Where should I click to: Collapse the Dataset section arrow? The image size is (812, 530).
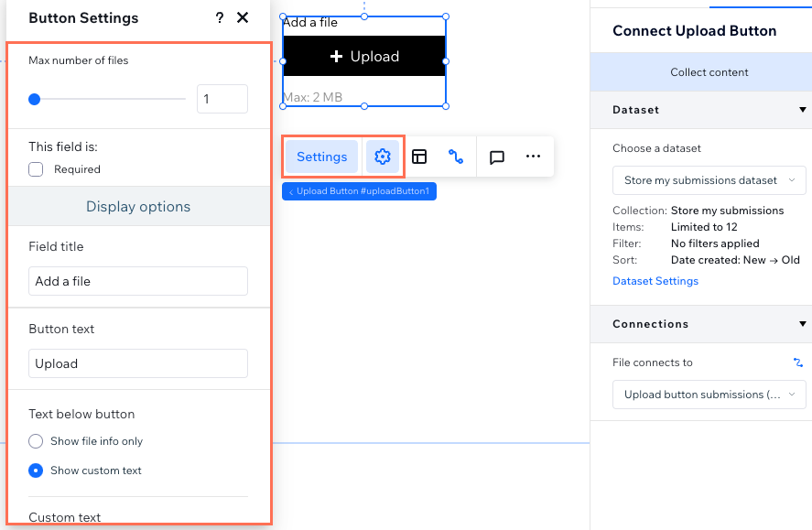(802, 110)
